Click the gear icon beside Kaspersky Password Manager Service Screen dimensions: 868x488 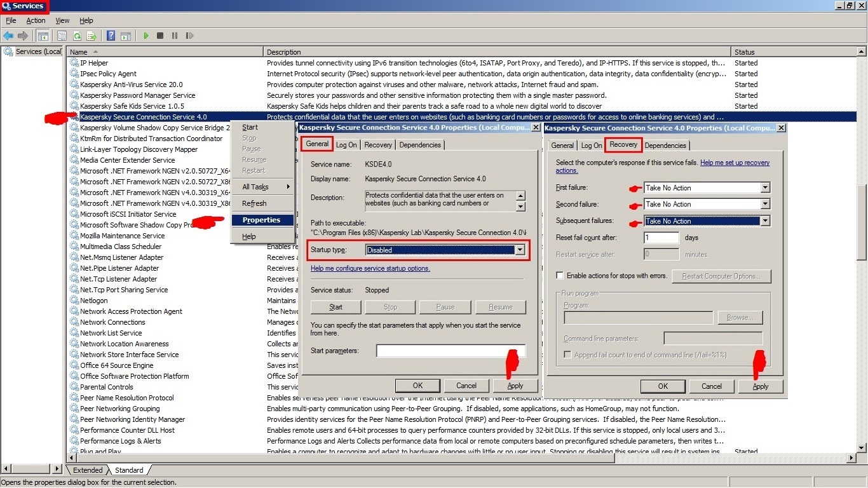pyautogui.click(x=74, y=95)
